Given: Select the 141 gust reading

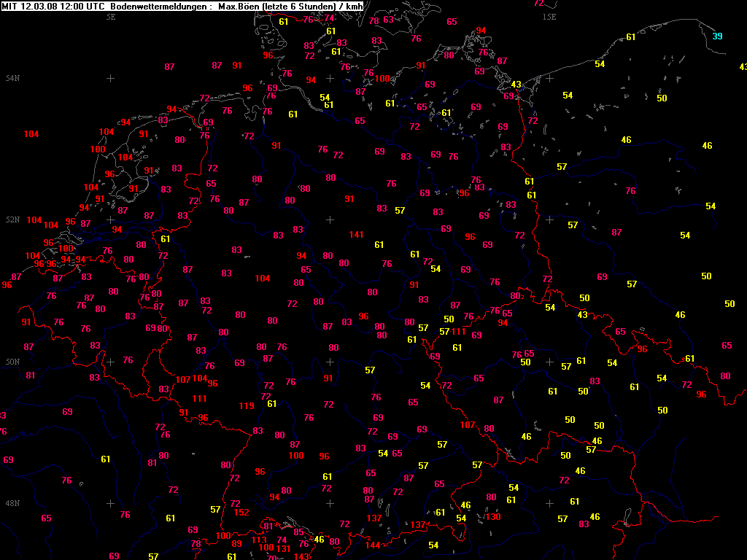Looking at the screenshot, I should tap(356, 235).
